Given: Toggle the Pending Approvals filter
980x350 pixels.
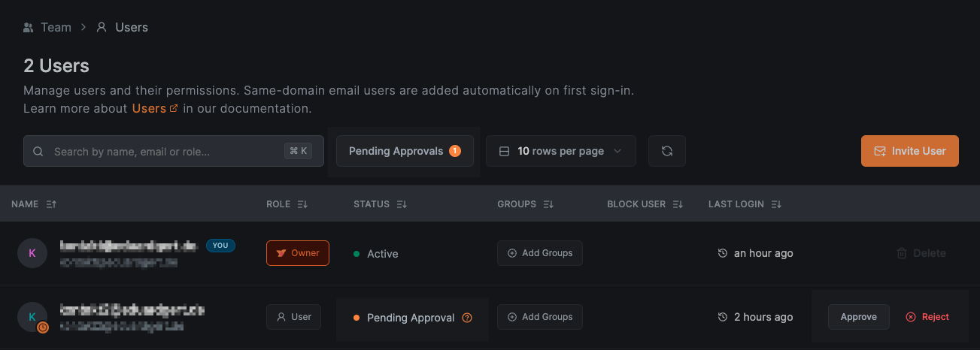Looking at the screenshot, I should tap(405, 151).
